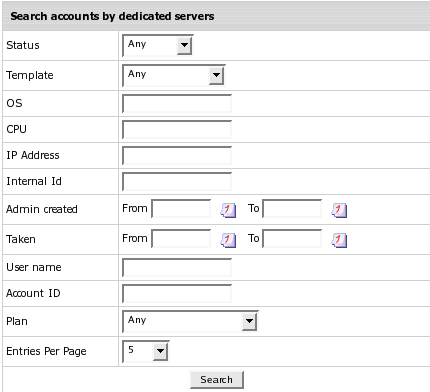The height and width of the screenshot is (392, 430).
Task: Click the Taken From date field
Action: pyautogui.click(x=181, y=239)
